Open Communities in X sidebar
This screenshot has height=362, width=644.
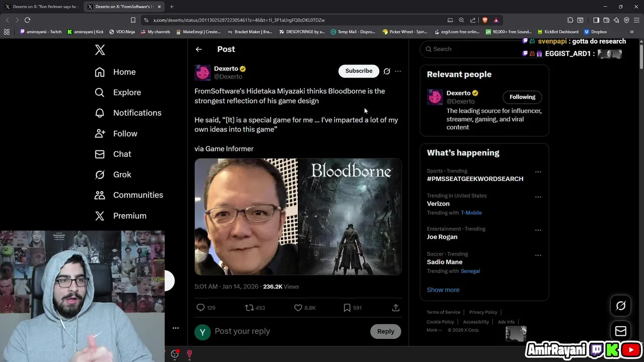click(x=129, y=195)
